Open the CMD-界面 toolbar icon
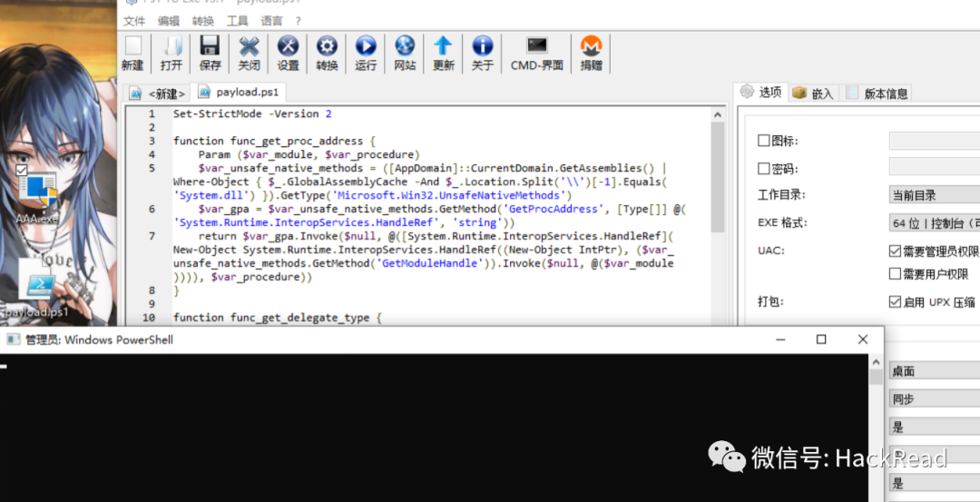 click(537, 54)
